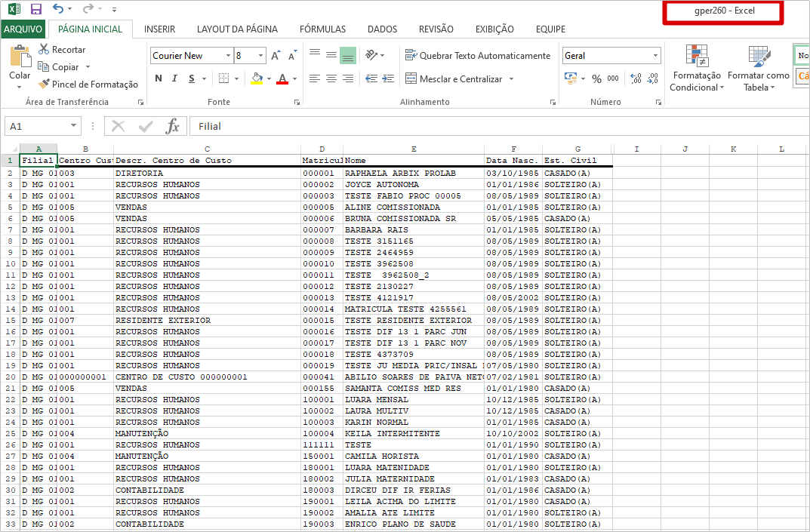
Task: Apply percent style
Action: click(596, 79)
